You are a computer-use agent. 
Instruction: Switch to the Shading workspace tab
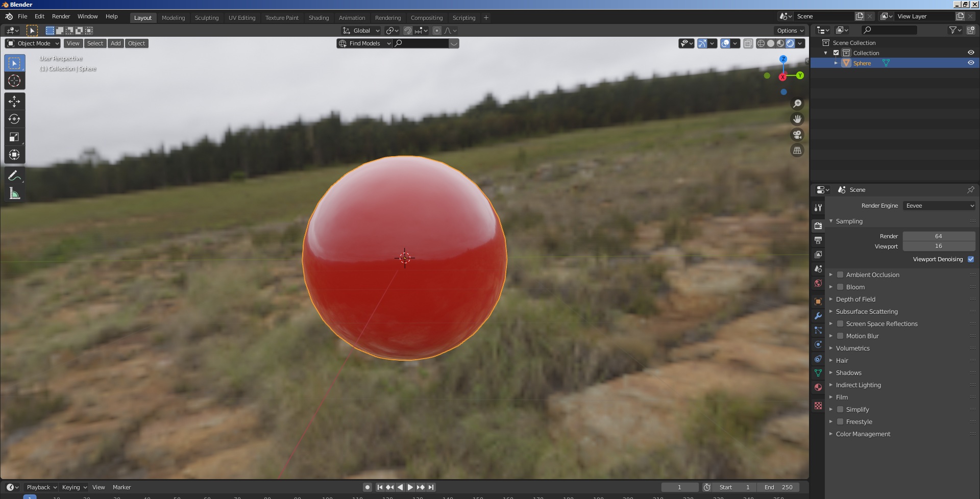tap(318, 17)
